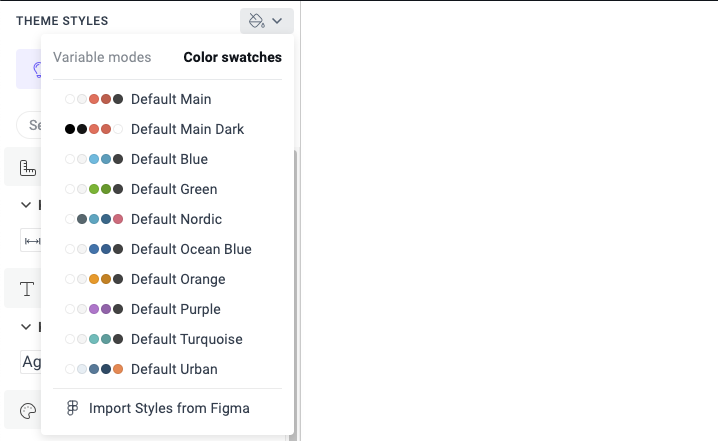Select the Default Nordic theme
This screenshot has height=441, width=718.
point(176,219)
